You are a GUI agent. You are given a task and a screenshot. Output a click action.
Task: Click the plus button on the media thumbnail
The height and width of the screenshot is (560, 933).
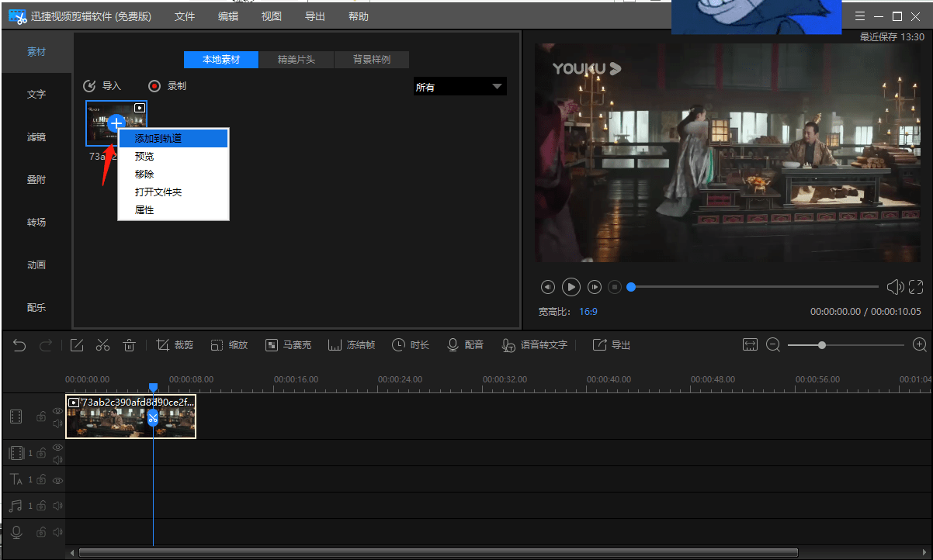116,123
